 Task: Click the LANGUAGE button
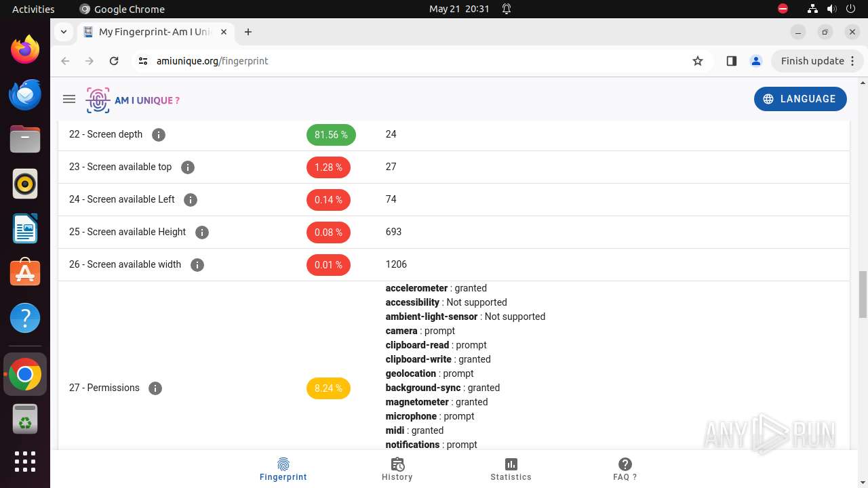[x=800, y=99]
